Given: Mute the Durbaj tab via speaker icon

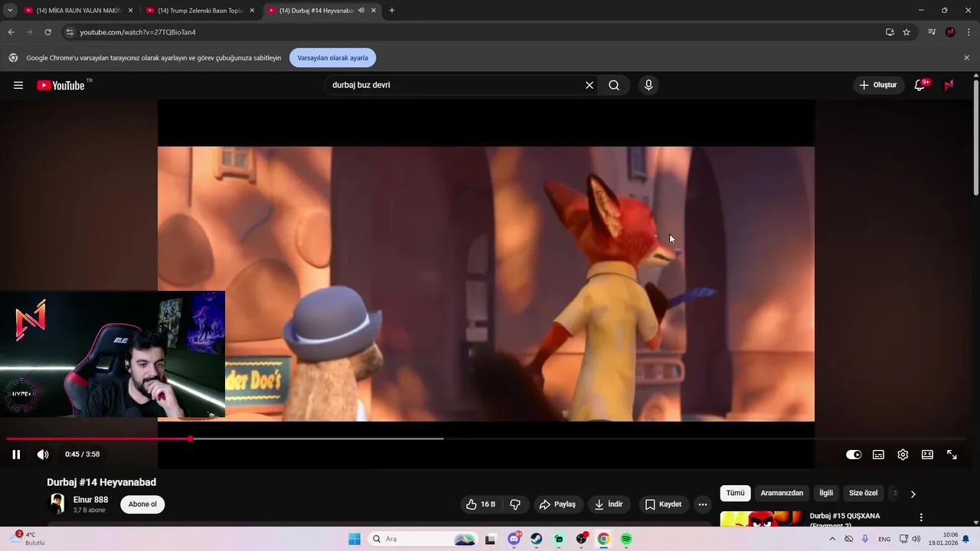Looking at the screenshot, I should (x=361, y=11).
